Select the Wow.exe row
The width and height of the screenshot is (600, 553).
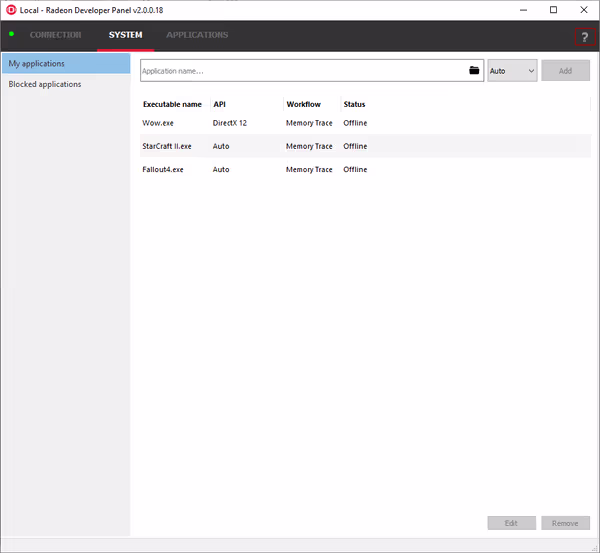[365, 123]
